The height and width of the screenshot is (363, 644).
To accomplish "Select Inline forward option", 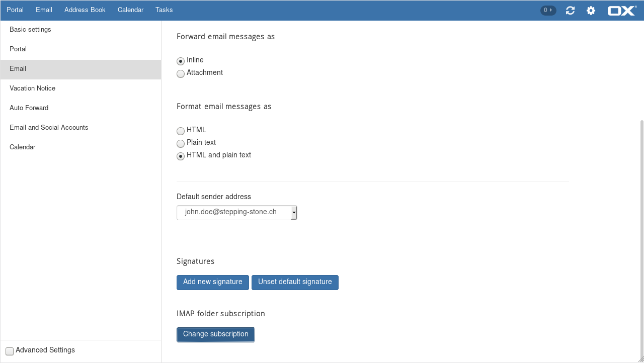I will pyautogui.click(x=181, y=61).
